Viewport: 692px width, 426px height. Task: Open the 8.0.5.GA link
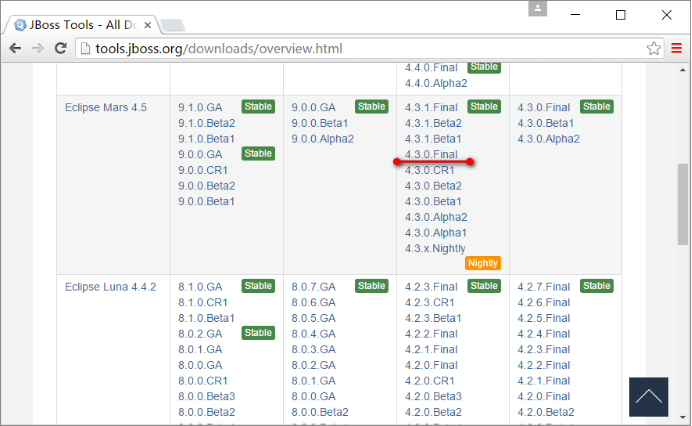[x=313, y=318]
